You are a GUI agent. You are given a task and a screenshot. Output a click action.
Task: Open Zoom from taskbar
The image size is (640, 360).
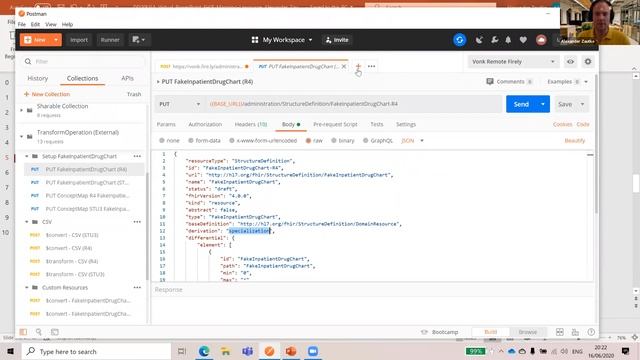(313, 351)
